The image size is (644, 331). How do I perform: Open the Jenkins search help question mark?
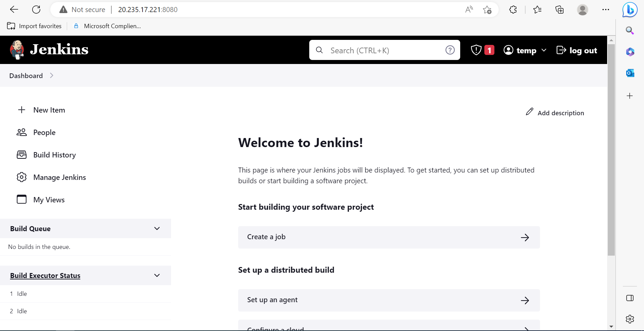click(x=450, y=50)
